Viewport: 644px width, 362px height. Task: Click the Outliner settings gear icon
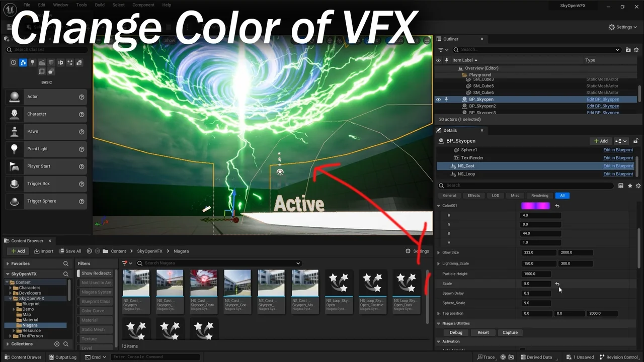click(x=636, y=50)
